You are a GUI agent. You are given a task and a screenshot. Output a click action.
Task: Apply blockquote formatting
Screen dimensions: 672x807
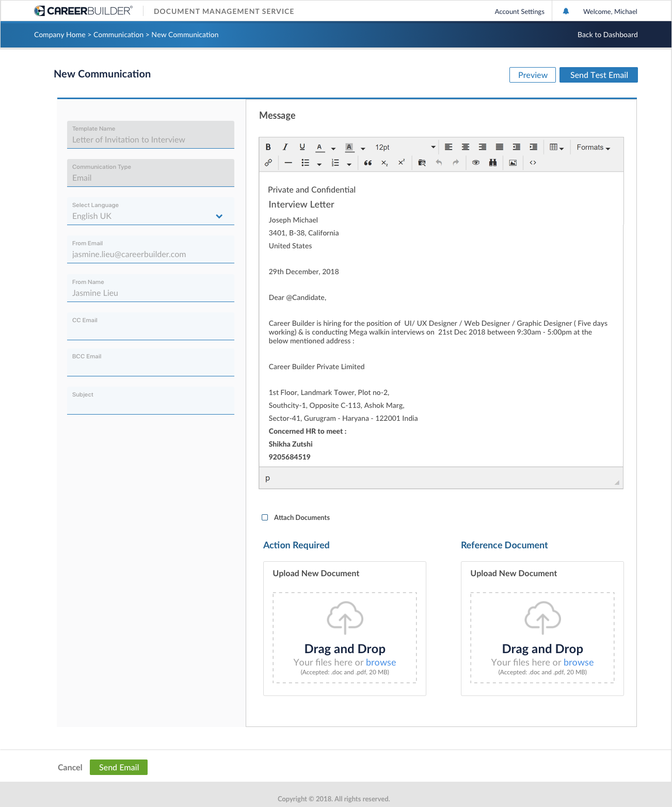click(x=368, y=163)
